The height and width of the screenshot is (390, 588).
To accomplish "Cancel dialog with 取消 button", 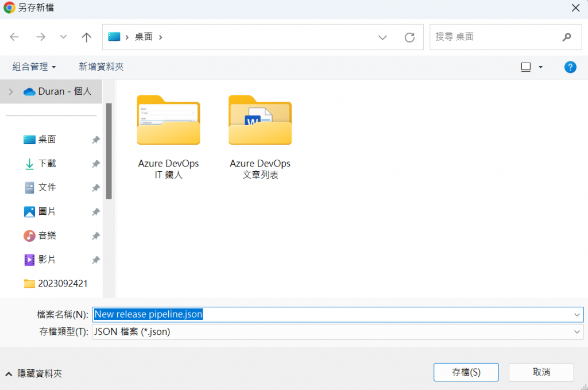I will [x=541, y=372].
